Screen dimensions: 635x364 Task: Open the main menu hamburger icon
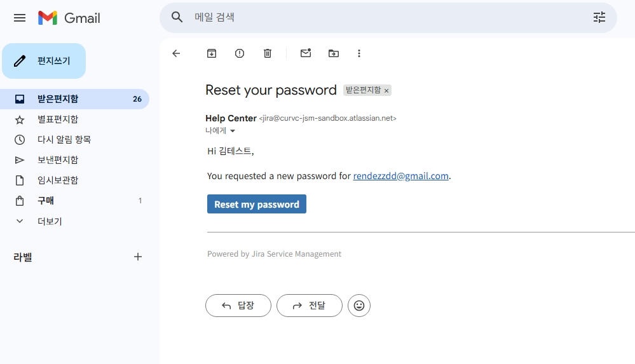[20, 18]
